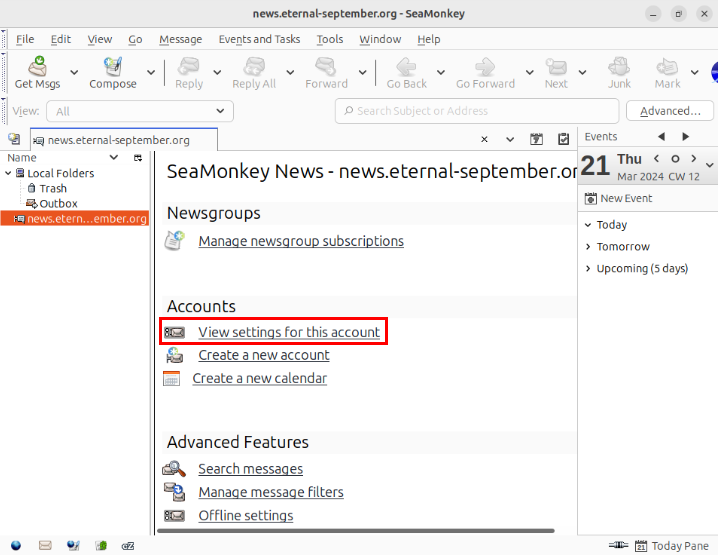Open Forward dropdown arrow
This screenshot has width=718, height=556.
click(362, 72)
